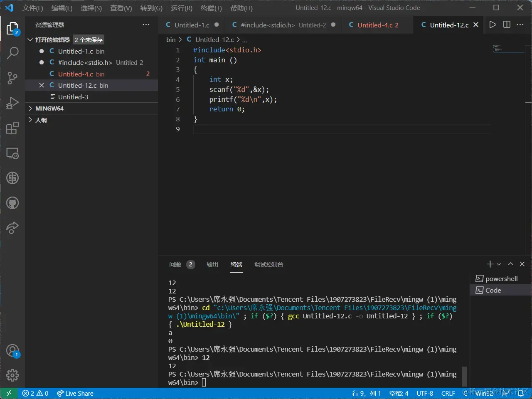
Task: Open the Extensions view
Action: click(x=12, y=128)
